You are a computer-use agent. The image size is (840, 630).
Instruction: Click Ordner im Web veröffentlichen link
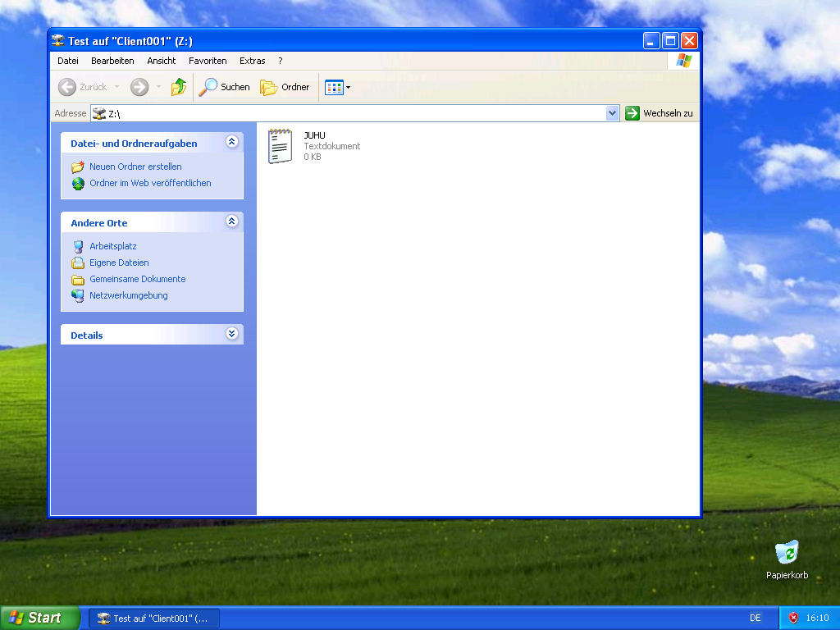pos(151,183)
